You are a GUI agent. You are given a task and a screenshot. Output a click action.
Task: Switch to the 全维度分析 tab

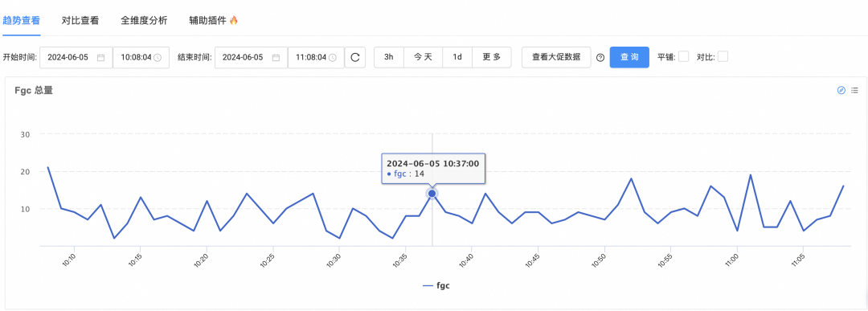(x=144, y=20)
